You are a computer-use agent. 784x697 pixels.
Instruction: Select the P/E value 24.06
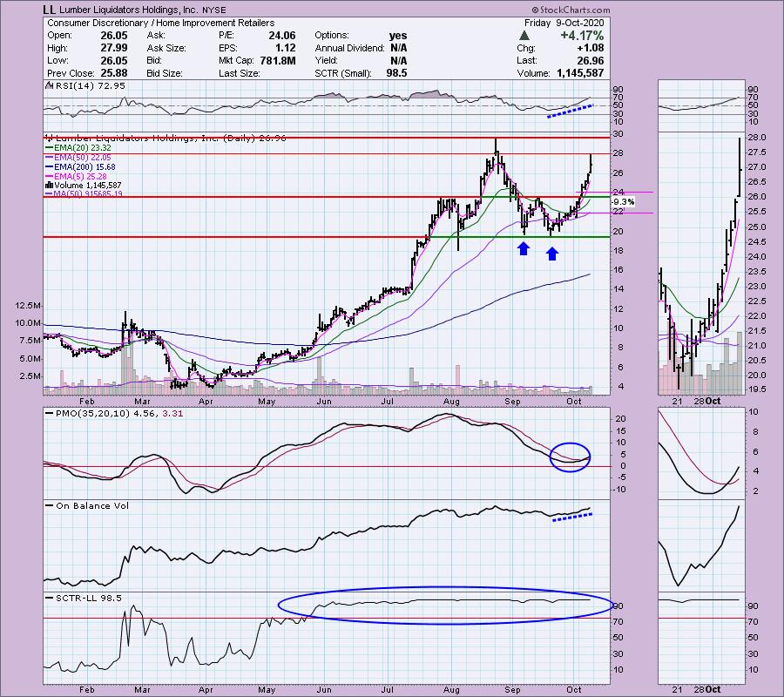282,36
